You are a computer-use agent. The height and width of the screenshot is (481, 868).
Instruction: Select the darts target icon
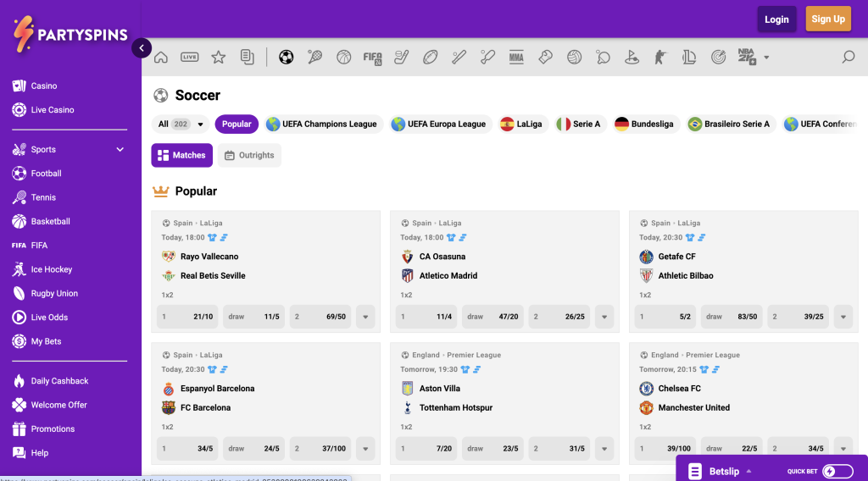[718, 58]
